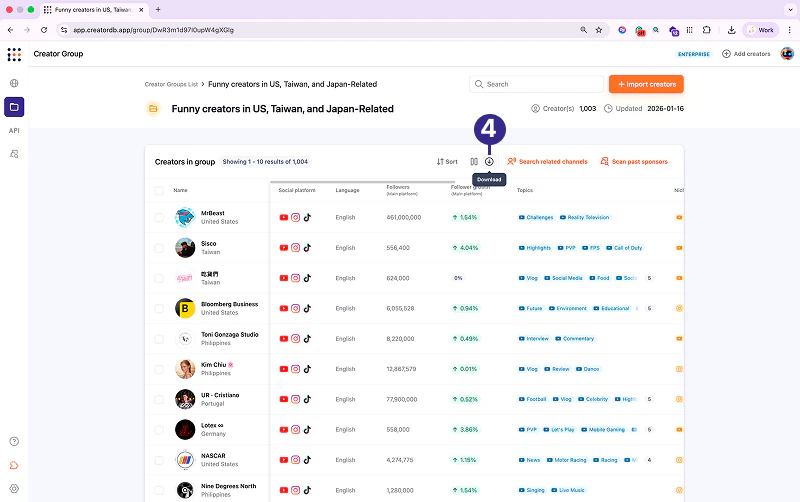
Task: Select the UR · Cristiano row checkbox
Action: (159, 399)
